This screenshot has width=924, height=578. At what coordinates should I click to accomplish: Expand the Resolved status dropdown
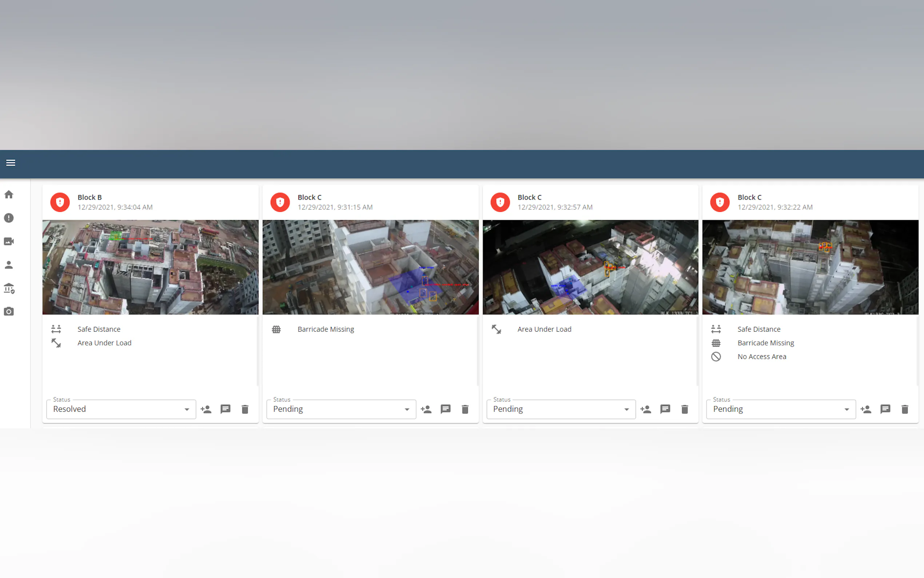point(121,409)
